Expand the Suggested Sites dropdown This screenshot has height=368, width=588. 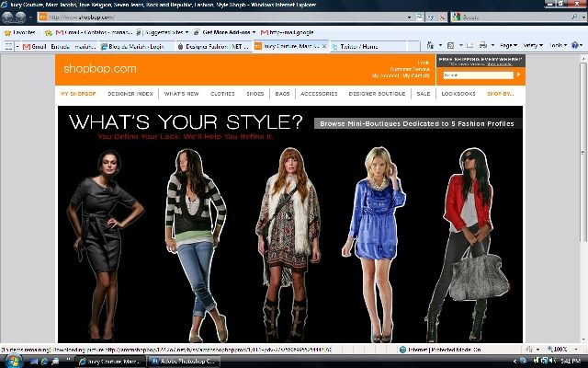[x=187, y=32]
